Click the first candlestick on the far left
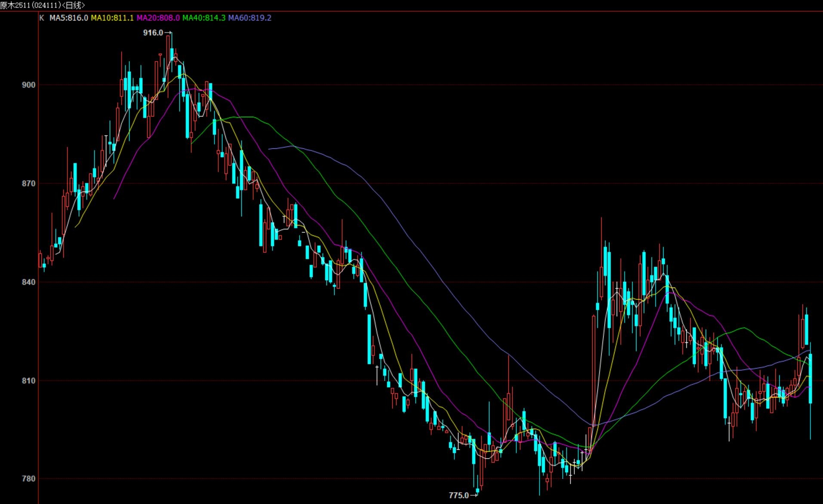Viewport: 823px width, 504px height. pyautogui.click(x=40, y=260)
